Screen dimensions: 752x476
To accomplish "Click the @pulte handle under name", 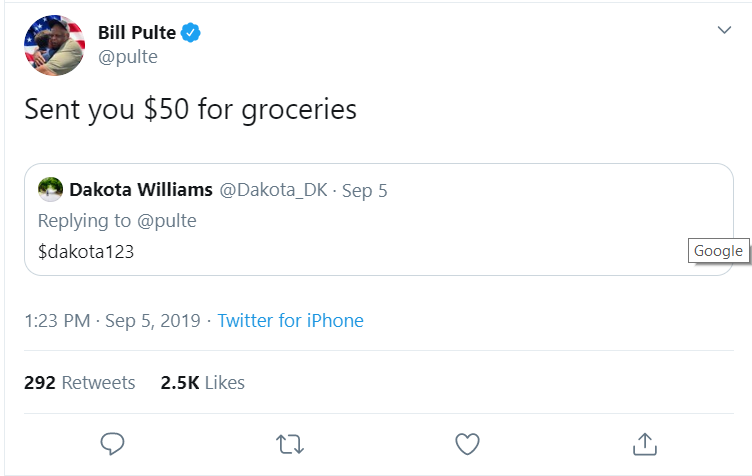I will (x=128, y=57).
